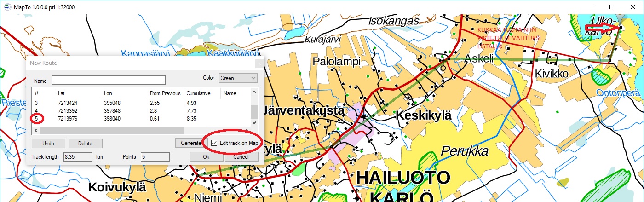Click the From Previous column header

pos(165,93)
